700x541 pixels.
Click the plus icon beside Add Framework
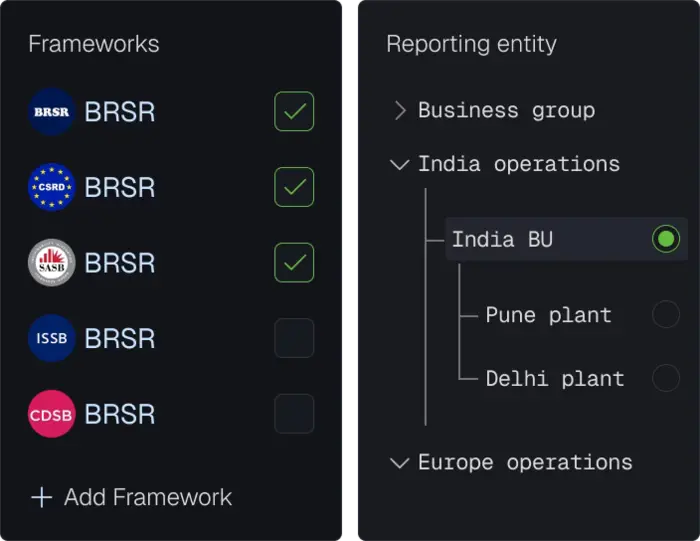[x=42, y=497]
